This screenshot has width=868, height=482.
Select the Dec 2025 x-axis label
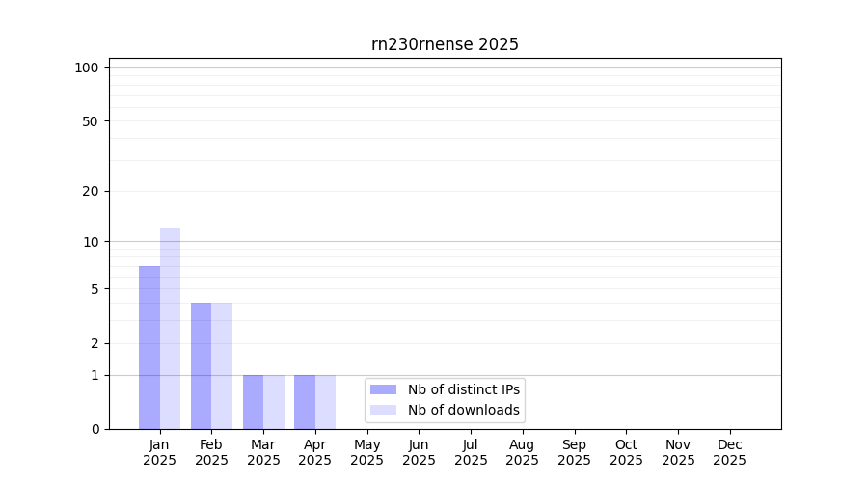(x=729, y=452)
